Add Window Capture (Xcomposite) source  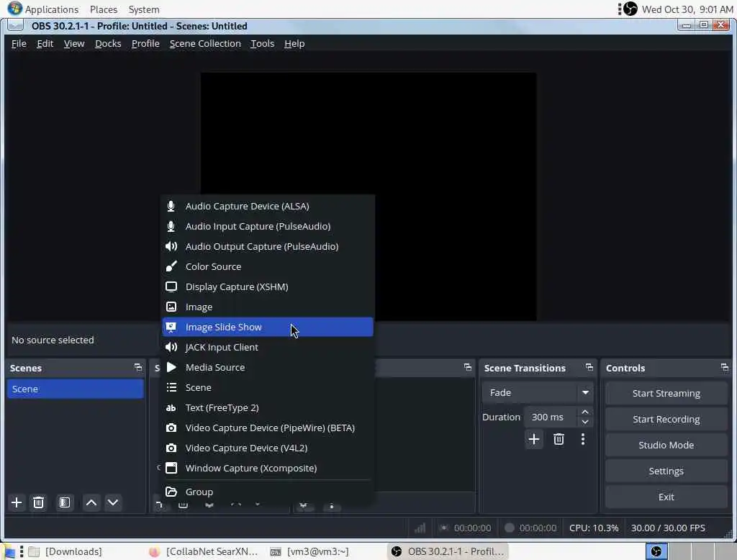point(268,469)
